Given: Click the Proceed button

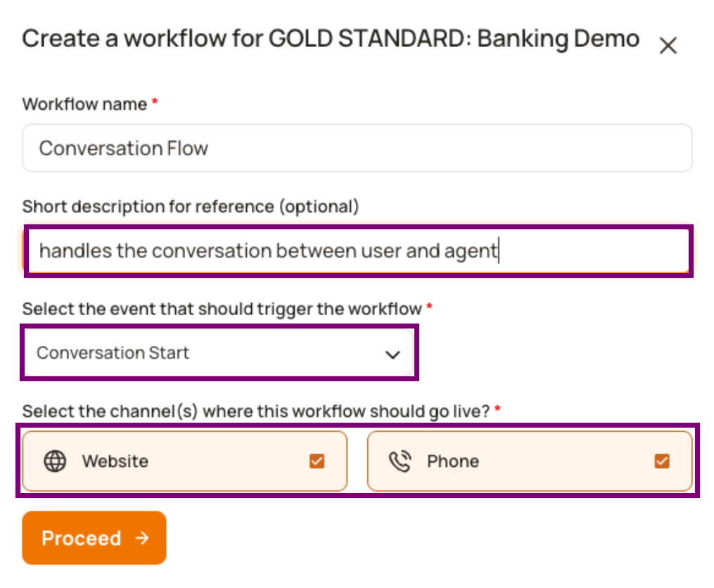Looking at the screenshot, I should click(x=94, y=538).
